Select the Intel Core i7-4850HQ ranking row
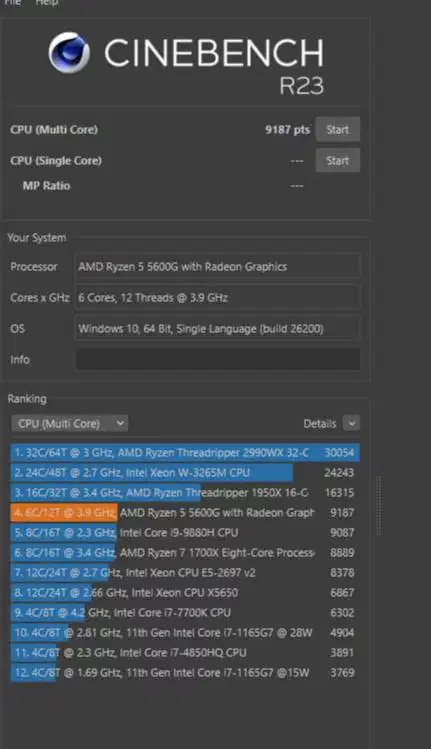431x749 pixels. click(x=185, y=653)
